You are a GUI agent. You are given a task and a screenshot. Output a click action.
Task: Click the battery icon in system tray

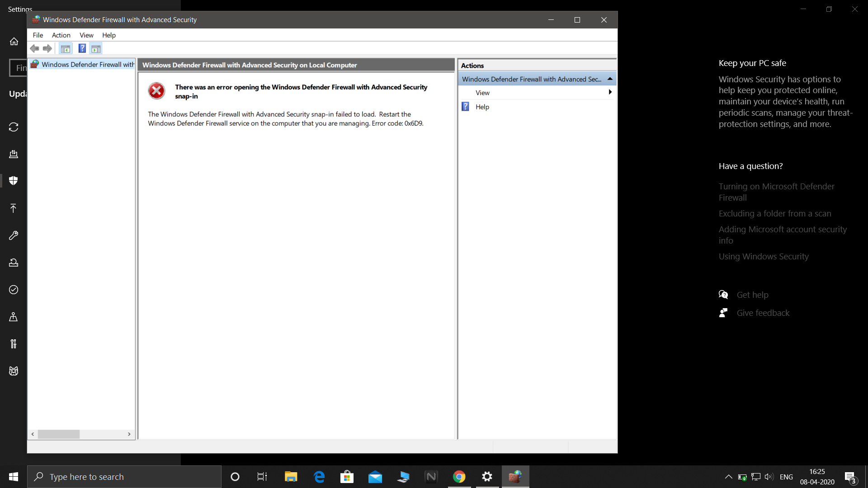point(742,477)
